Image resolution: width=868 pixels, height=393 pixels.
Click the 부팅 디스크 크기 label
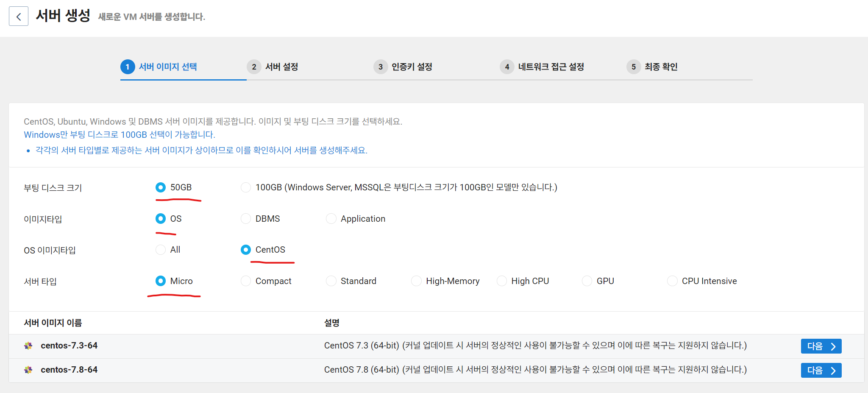tap(53, 188)
